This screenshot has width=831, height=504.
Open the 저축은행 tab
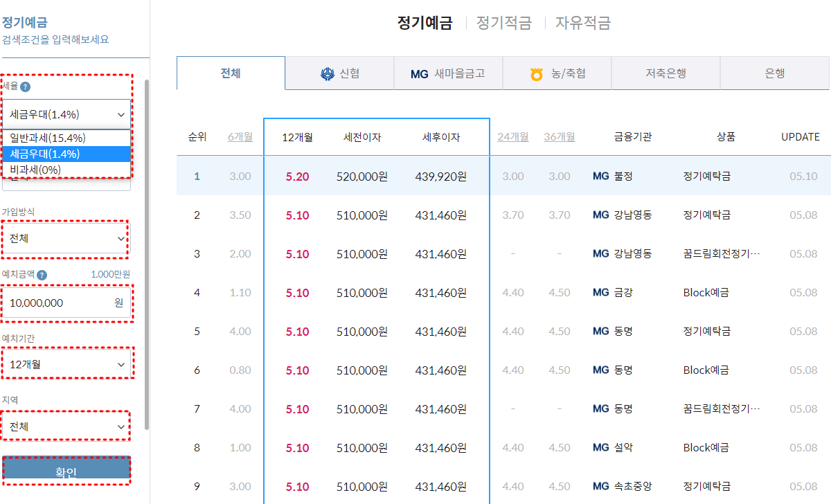665,73
